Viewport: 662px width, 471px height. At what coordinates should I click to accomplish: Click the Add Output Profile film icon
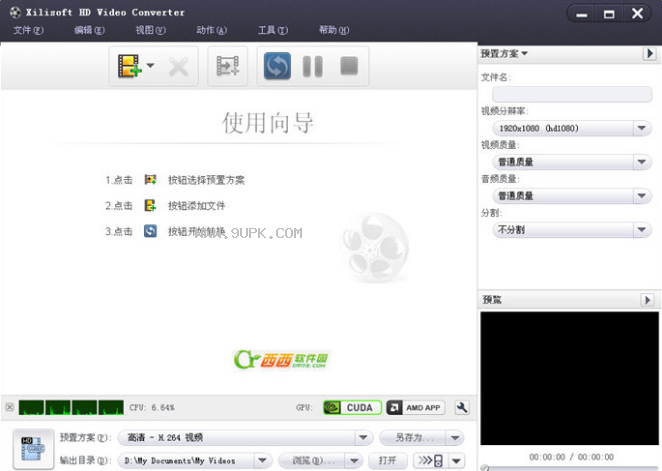coord(228,66)
